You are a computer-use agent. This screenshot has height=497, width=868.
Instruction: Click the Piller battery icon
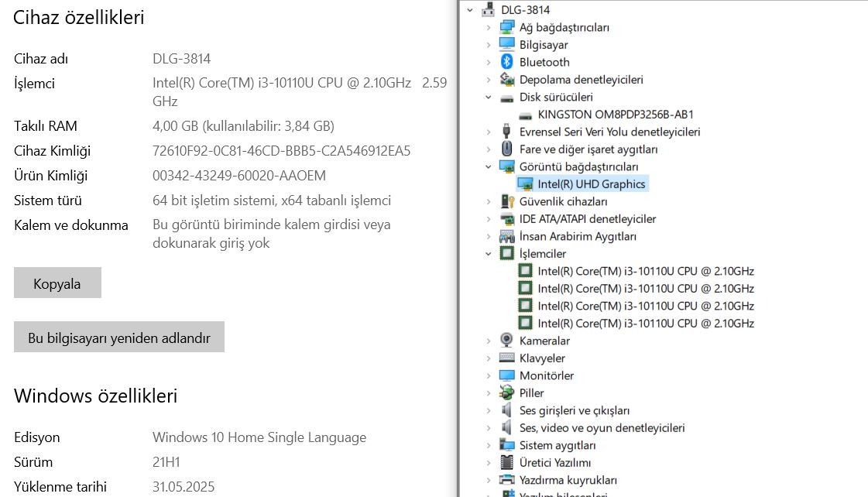pos(506,393)
